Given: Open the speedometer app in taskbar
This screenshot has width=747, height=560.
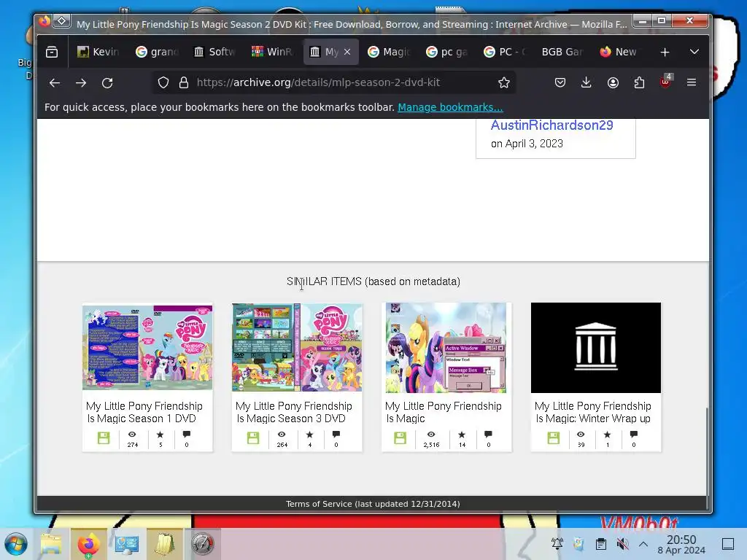Looking at the screenshot, I should [x=203, y=544].
